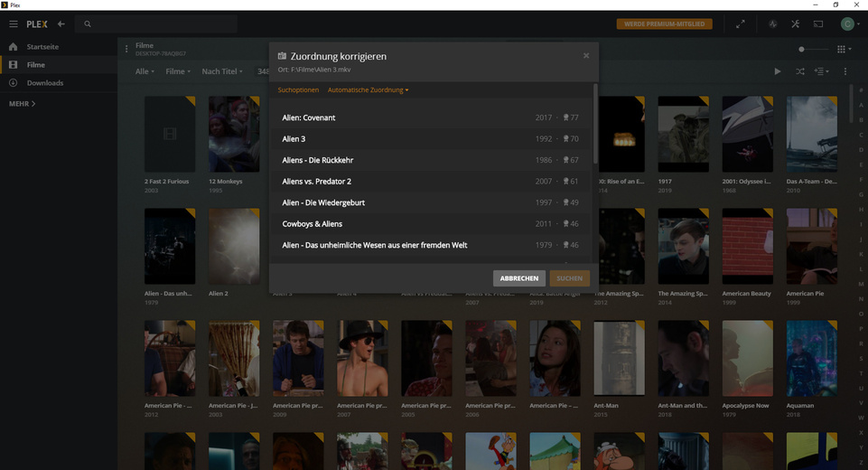Open the hamburger menu next to PLEX
The height and width of the screenshot is (470, 868).
pos(14,23)
